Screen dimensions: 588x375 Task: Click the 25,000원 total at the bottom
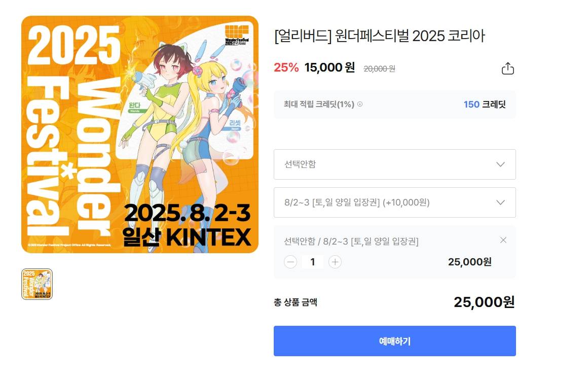pyautogui.click(x=484, y=302)
